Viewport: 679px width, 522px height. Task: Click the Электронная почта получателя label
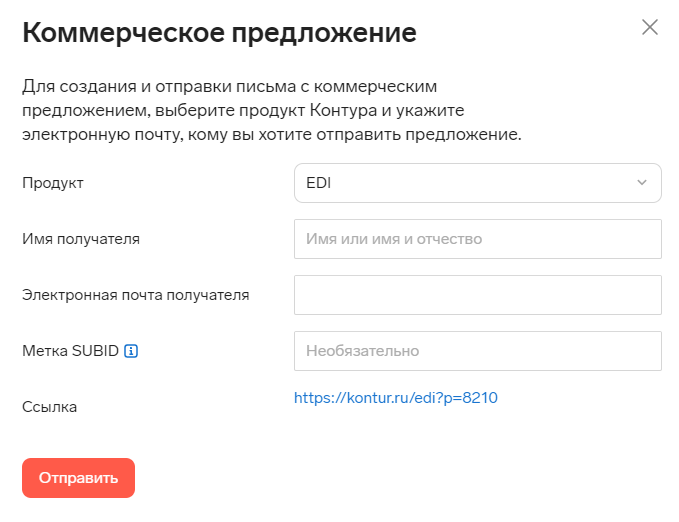click(x=135, y=295)
